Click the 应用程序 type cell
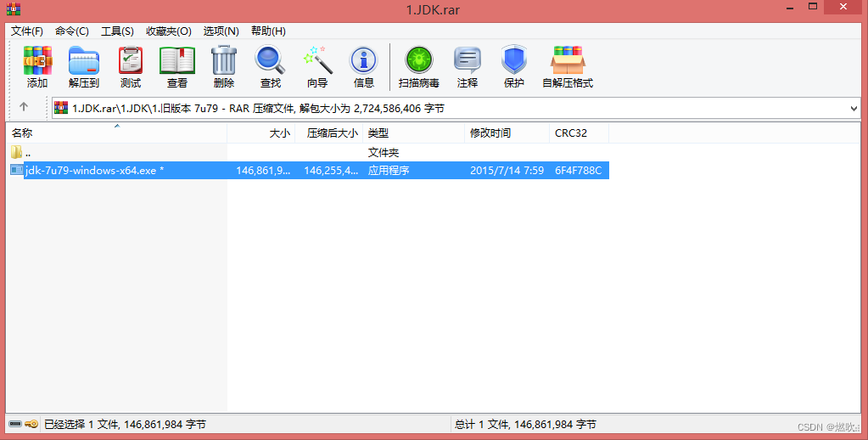Image resolution: width=868 pixels, height=440 pixels. [389, 170]
